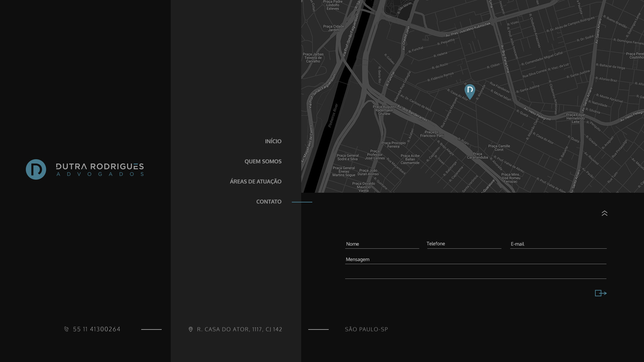Image resolution: width=644 pixels, height=362 pixels.
Task: Select the CONTATO menu item
Action: [269, 202]
